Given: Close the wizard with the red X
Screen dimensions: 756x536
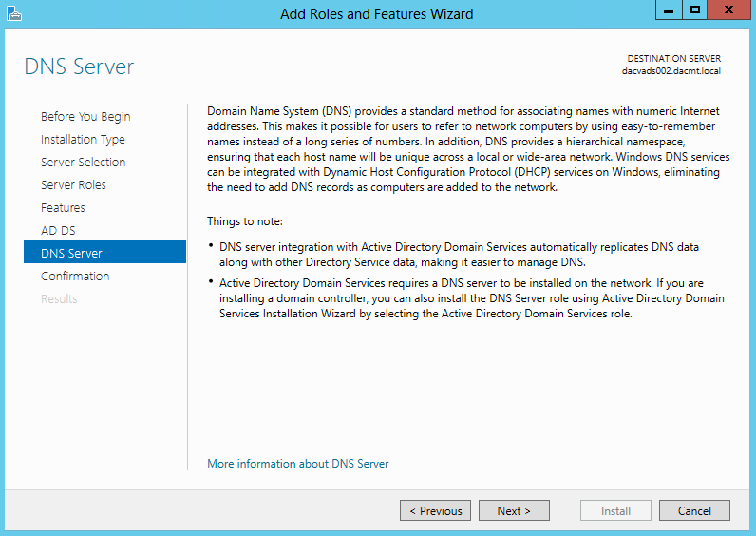Looking at the screenshot, I should pyautogui.click(x=729, y=10).
